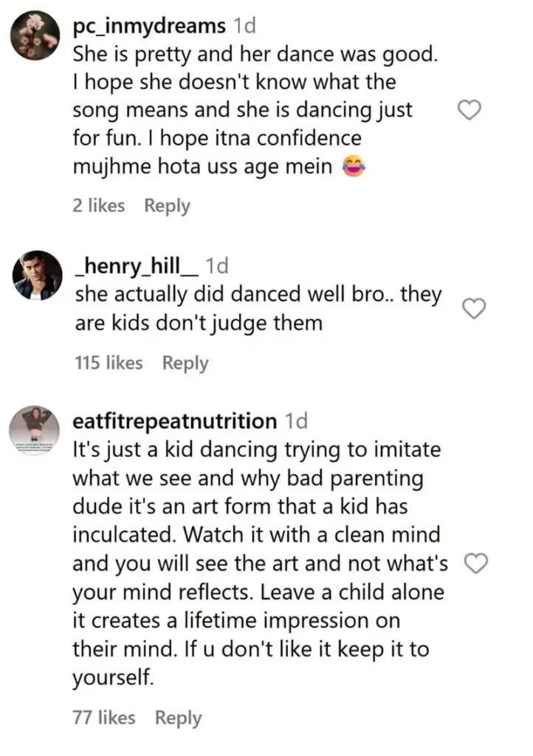Reply to the _henry_hill_ comment
This screenshot has width=533, height=756.
(185, 362)
